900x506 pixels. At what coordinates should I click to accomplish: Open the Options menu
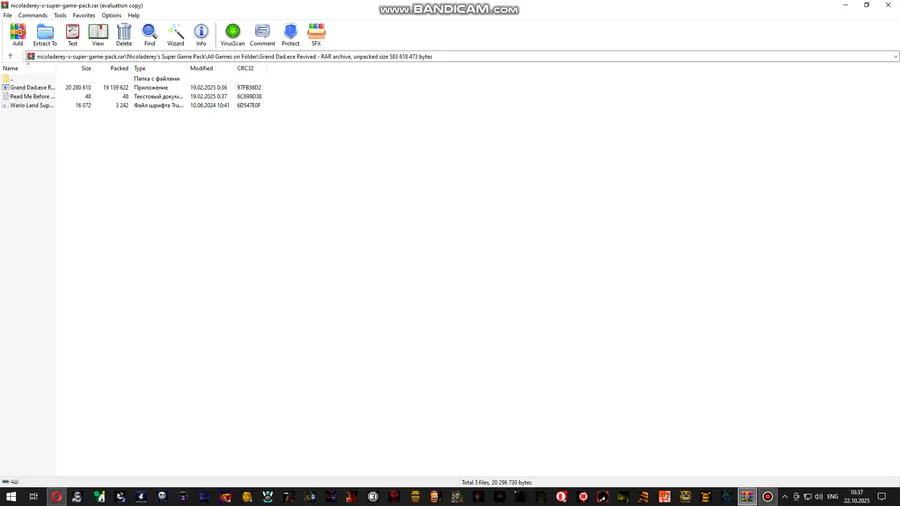click(x=111, y=15)
